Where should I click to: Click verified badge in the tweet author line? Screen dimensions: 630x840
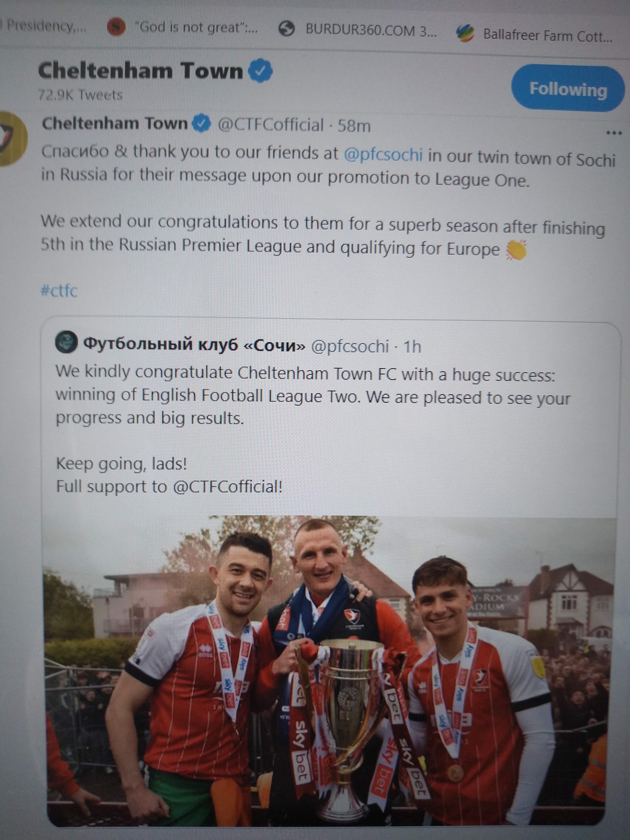click(x=201, y=123)
